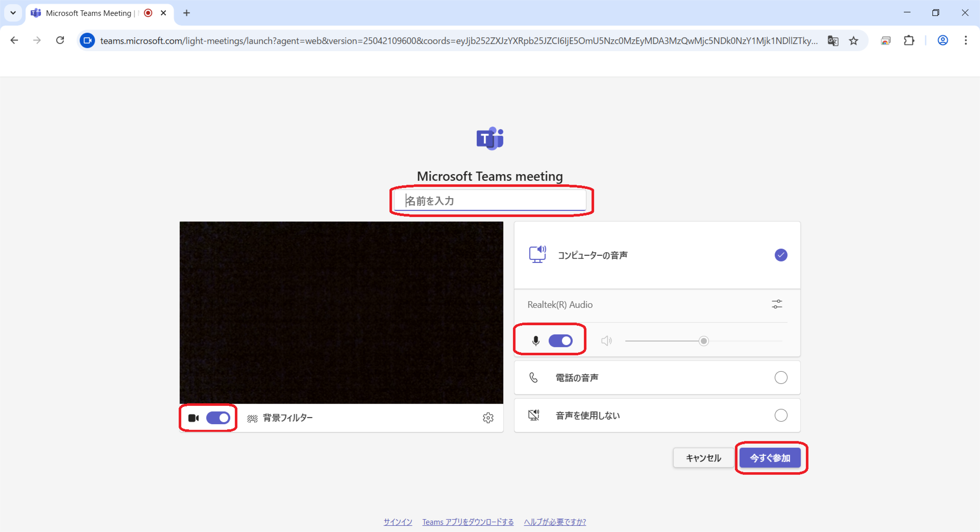Screen dimensions: 980x532
Task: Open the Chrome three-dot menu
Action: 966,40
